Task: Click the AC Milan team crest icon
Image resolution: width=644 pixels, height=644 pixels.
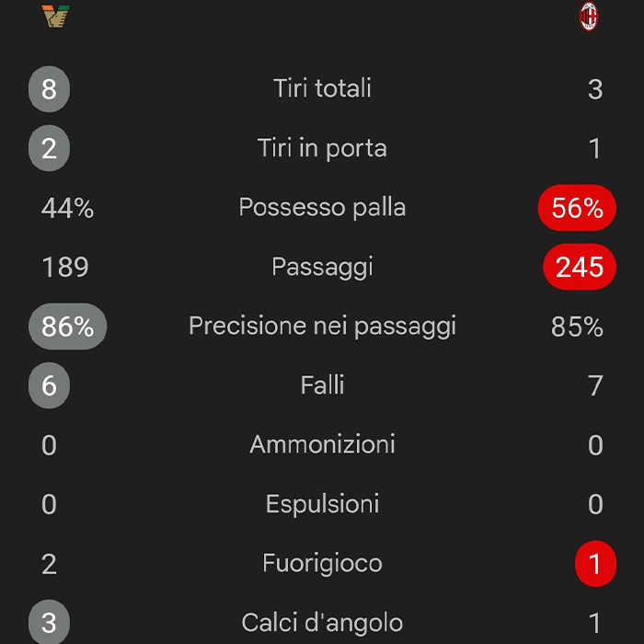Action: (x=589, y=17)
